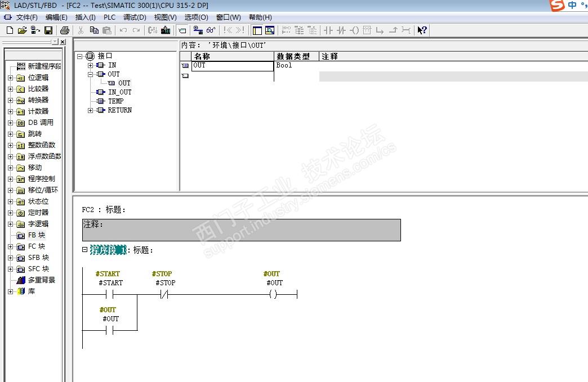
Task: Click the Open folder toolbar icon
Action: tap(22, 30)
